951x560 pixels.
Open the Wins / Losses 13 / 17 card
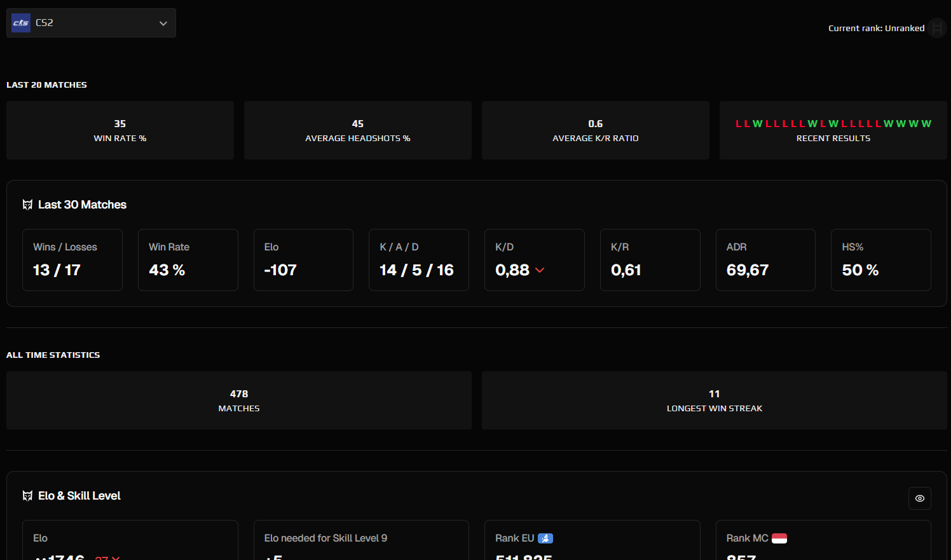point(72,259)
